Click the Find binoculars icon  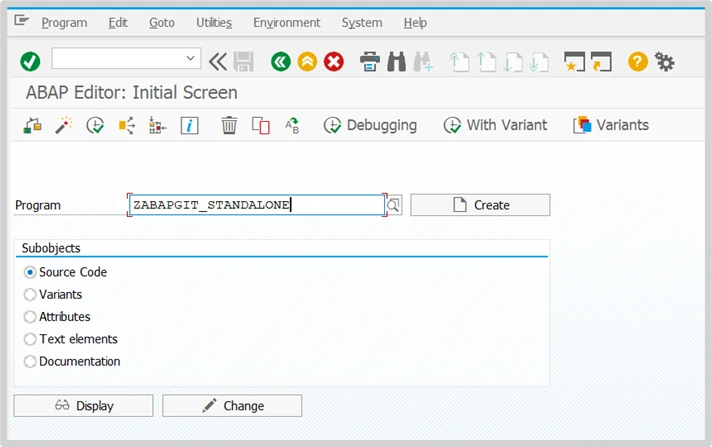[x=396, y=62]
